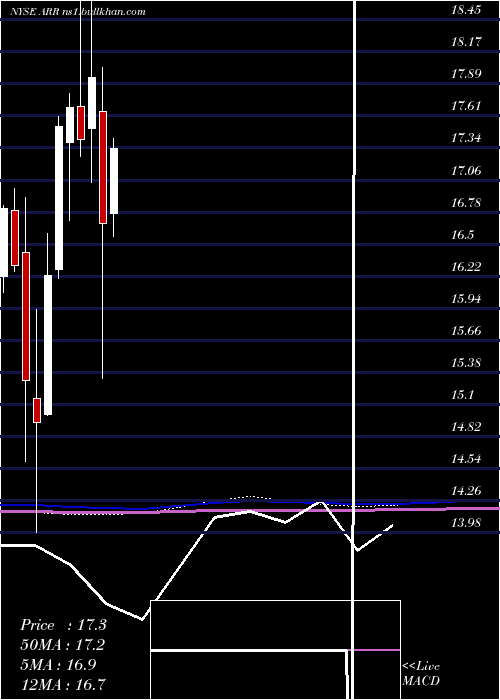Click the 15.66 price axis label
Viewport: 500px width, 700px height.
466,331
